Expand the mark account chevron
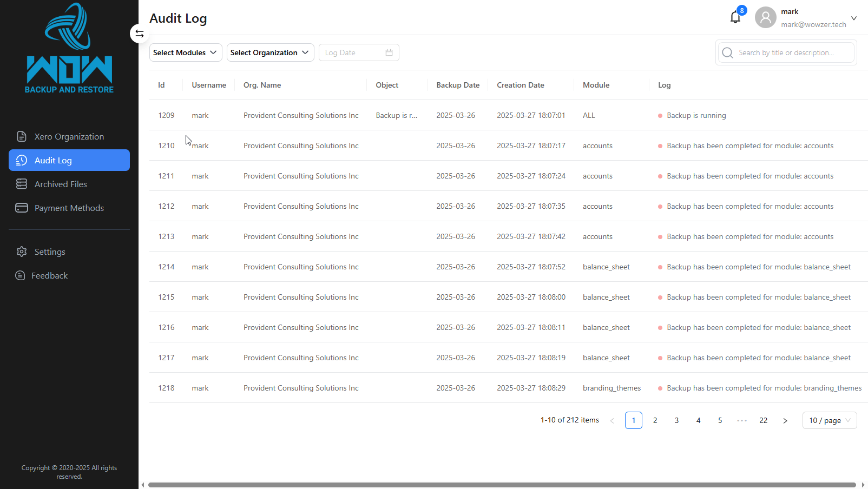 click(854, 18)
